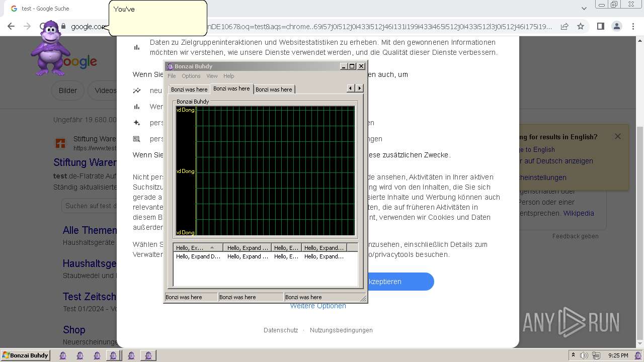
Task: Minimize the Bonzai Buhdy window
Action: coord(344,66)
